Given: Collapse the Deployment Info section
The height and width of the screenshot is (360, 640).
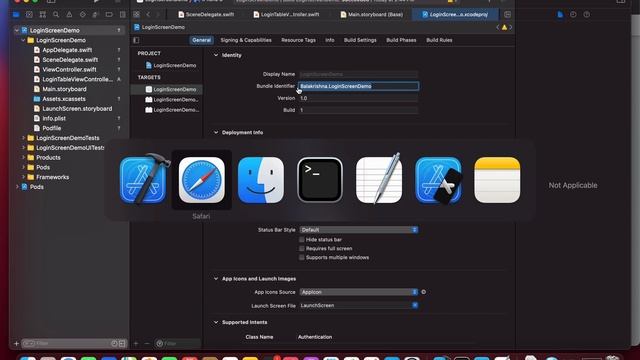Looking at the screenshot, I should click(x=216, y=133).
